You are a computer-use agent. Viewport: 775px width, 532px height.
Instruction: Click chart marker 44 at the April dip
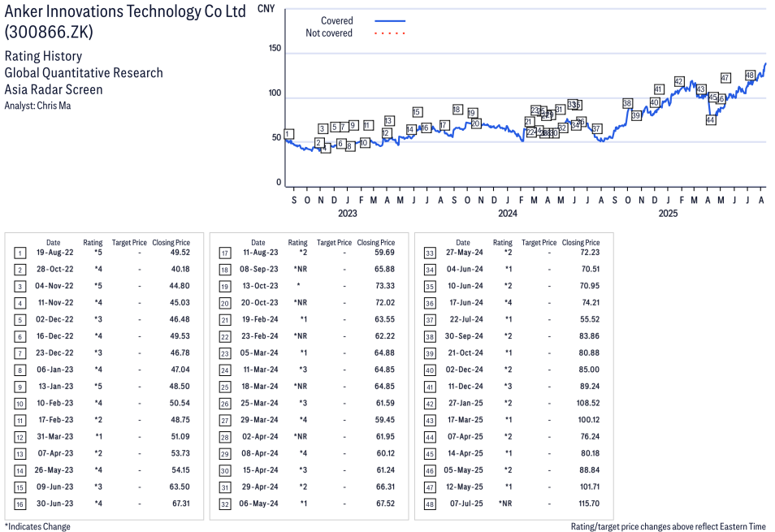(x=710, y=119)
